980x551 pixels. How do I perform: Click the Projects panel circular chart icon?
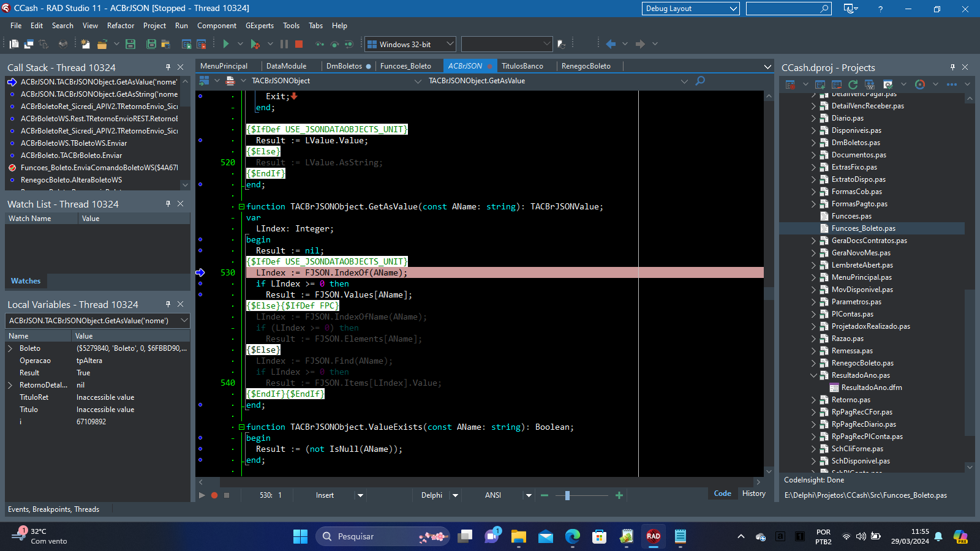tap(920, 84)
